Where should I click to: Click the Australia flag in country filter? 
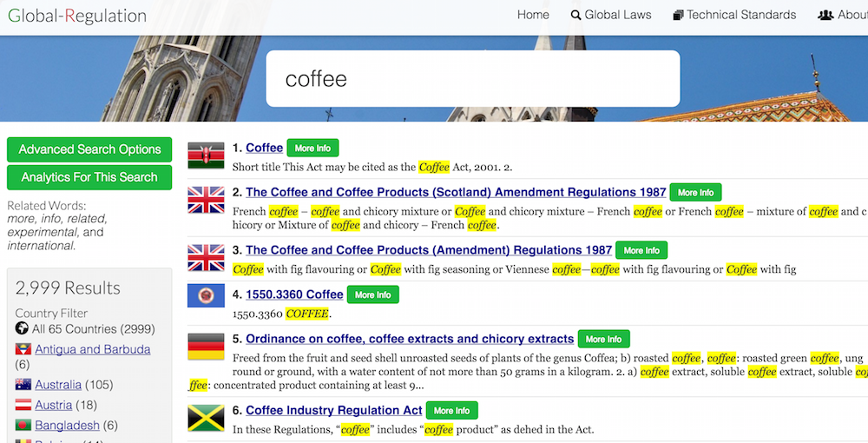pos(22,385)
